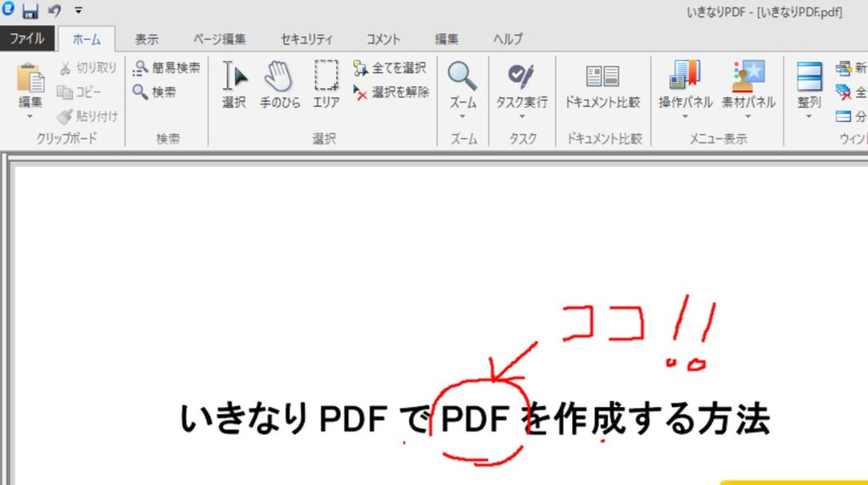Image resolution: width=868 pixels, height=485 pixels.
Task: Click 切り取り scissors button
Action: (x=88, y=68)
